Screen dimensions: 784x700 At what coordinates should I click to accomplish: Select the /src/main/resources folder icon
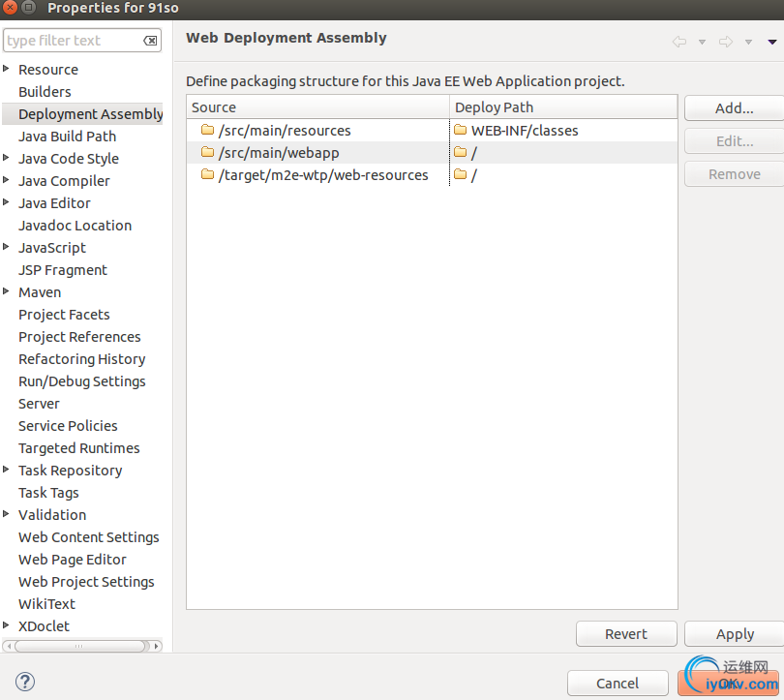pos(207,130)
